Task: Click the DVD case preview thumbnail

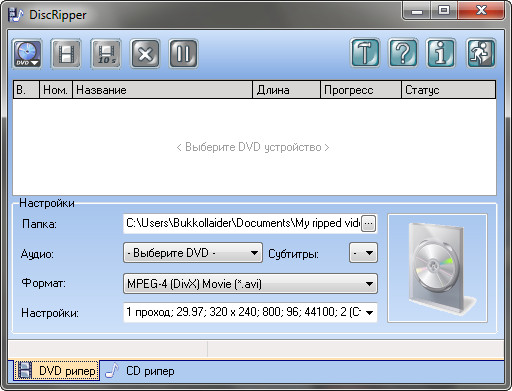Action: pyautogui.click(x=437, y=268)
